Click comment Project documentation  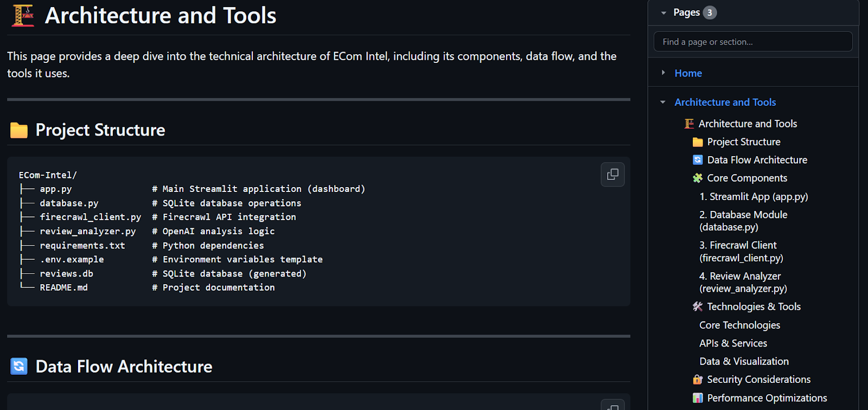coord(213,287)
